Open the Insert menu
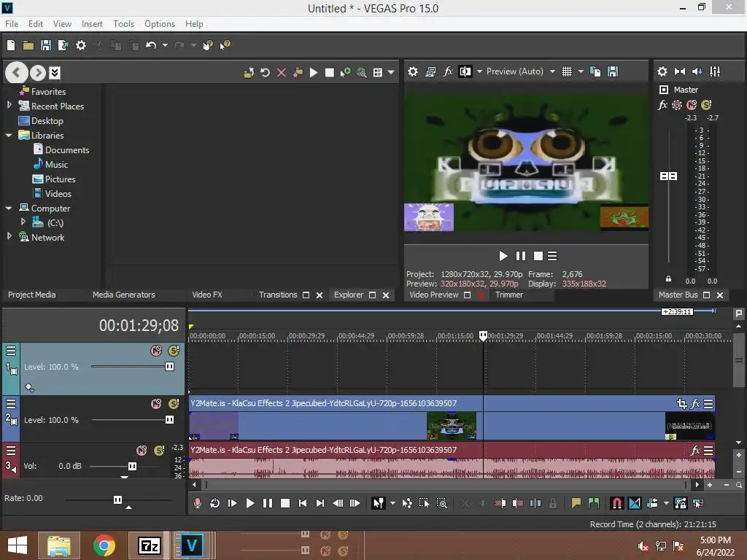 pos(92,24)
